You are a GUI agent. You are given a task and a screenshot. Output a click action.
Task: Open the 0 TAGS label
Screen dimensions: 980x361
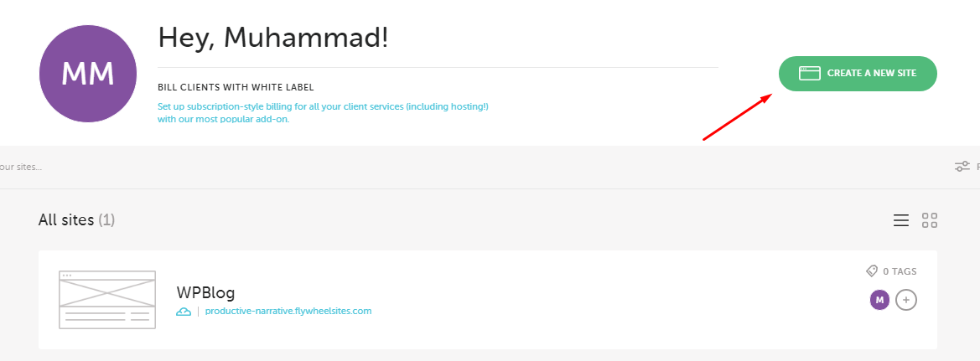(x=900, y=271)
